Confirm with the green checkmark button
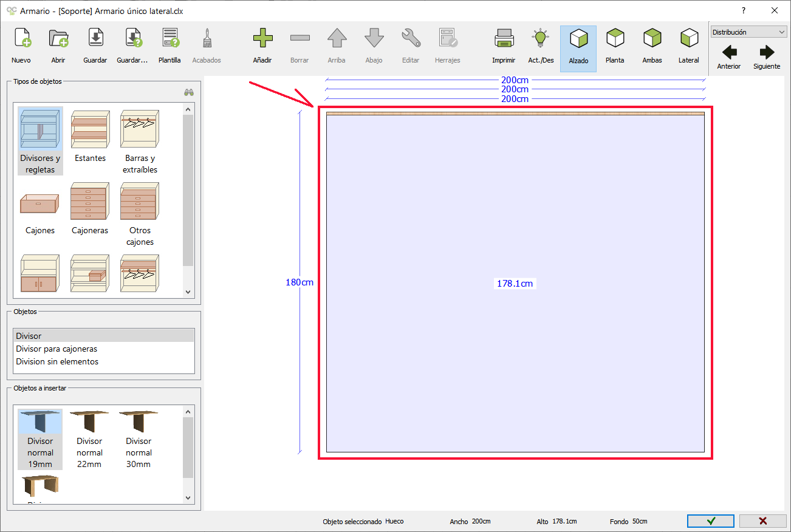Viewport: 791px width, 532px height. pyautogui.click(x=711, y=520)
